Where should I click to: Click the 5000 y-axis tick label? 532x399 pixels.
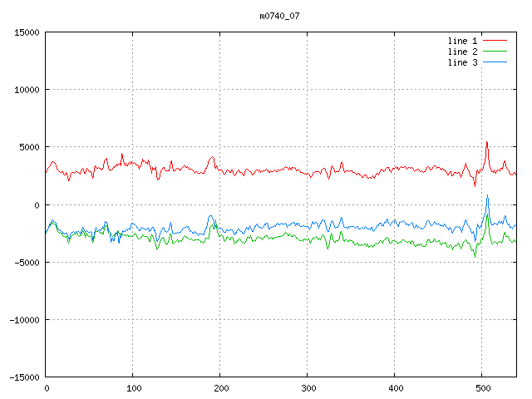(x=29, y=147)
